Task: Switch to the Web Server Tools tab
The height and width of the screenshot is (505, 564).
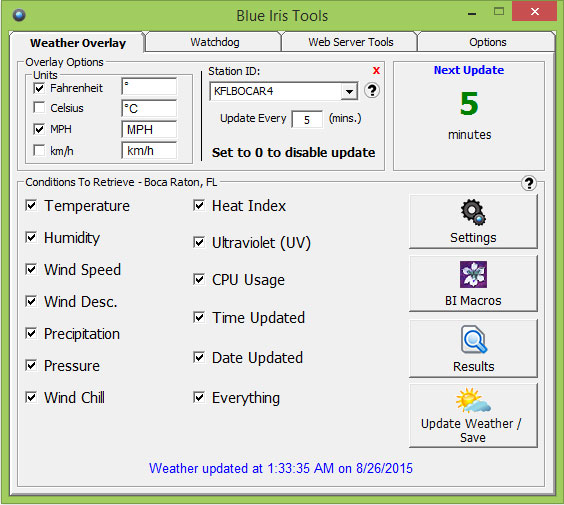Action: point(351,42)
